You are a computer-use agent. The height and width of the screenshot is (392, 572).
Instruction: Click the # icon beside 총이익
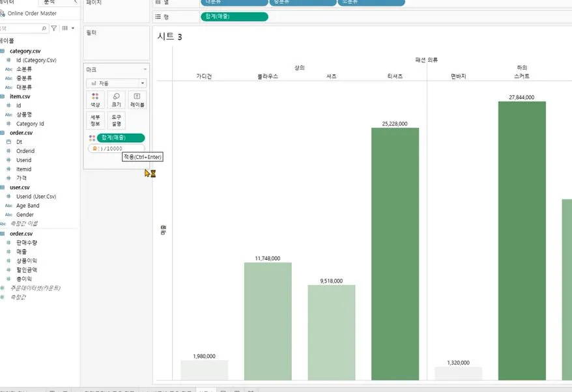click(8, 279)
